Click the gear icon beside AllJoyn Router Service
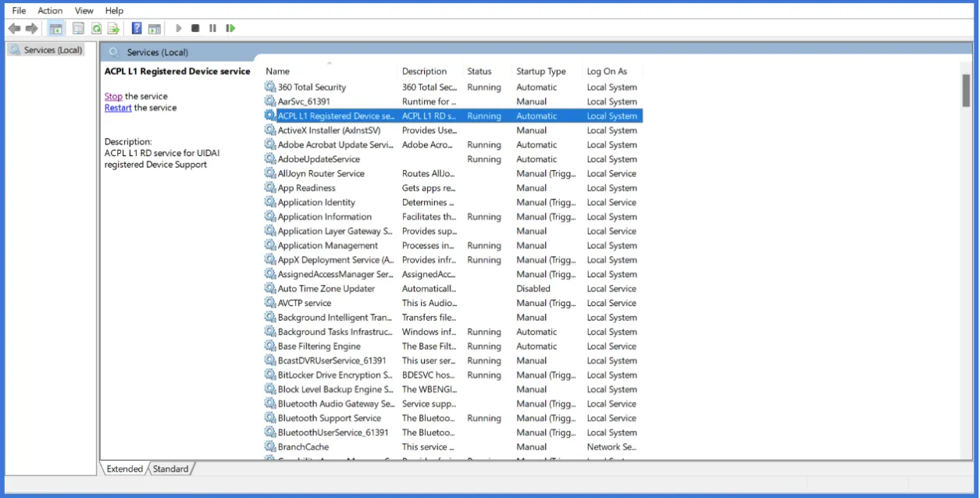The width and height of the screenshot is (980, 498). 270,173
